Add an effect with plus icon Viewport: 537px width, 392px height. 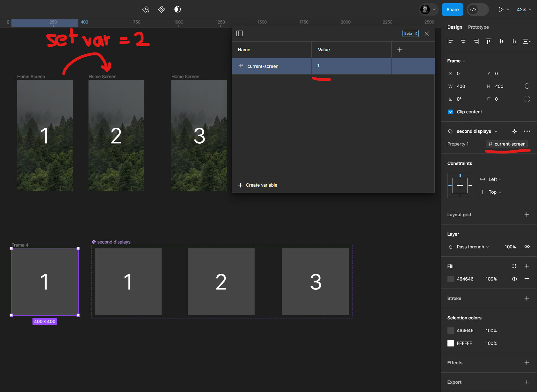click(527, 363)
